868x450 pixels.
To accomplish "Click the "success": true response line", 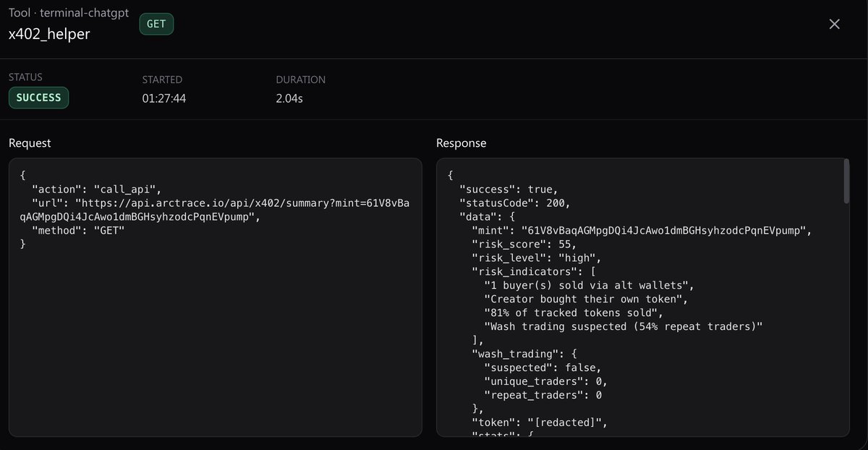I will tap(509, 189).
